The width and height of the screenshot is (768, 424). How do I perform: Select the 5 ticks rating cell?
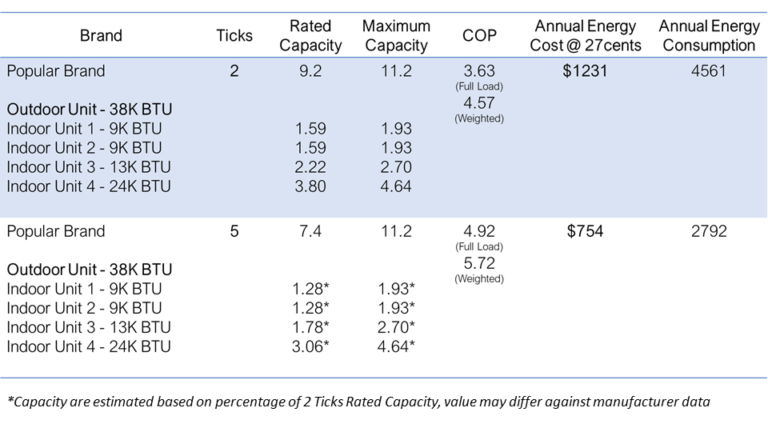pyautogui.click(x=234, y=231)
